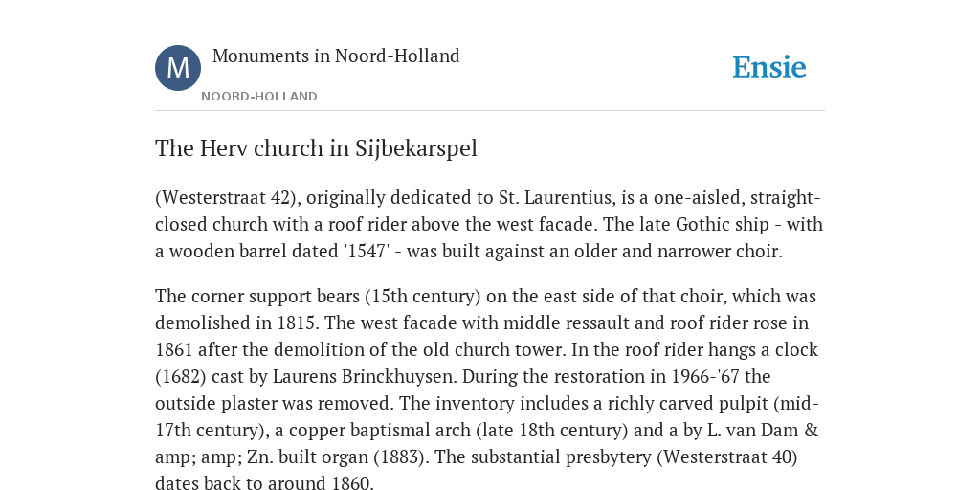Click the date '1547' in the first paragraph
Image resolution: width=980 pixels, height=490 pixels.
click(x=367, y=252)
